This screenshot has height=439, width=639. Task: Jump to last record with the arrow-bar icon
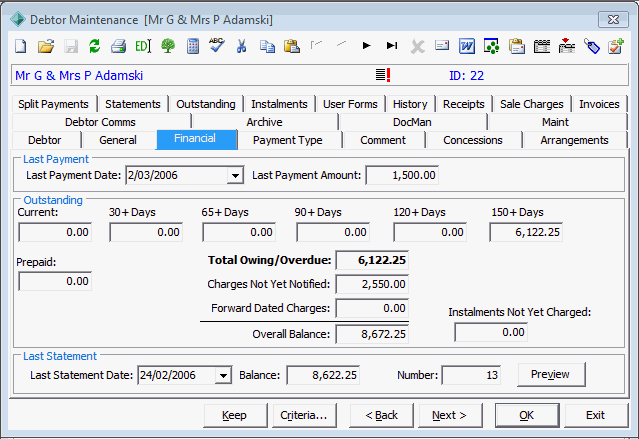(392, 46)
